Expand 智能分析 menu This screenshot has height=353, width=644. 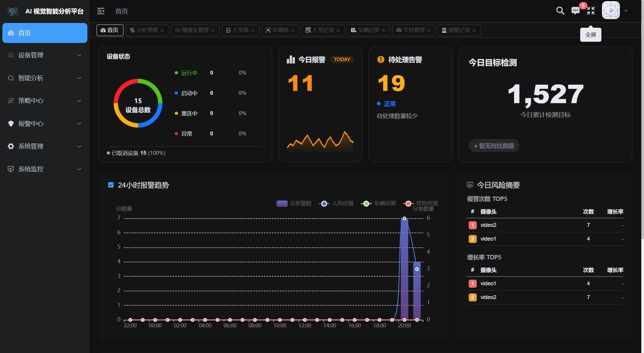point(45,78)
